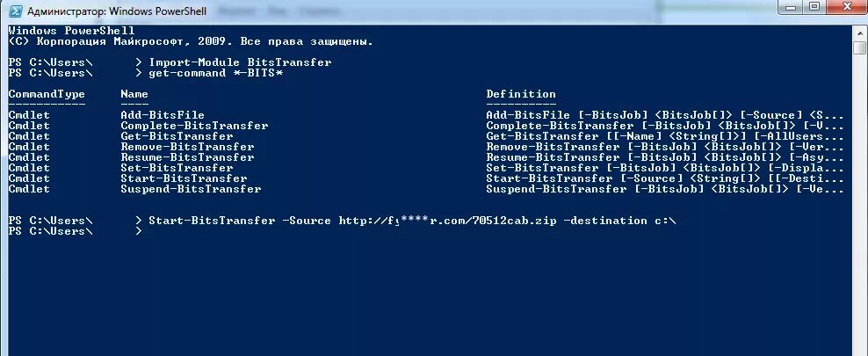Click the Suspend-BitsTransfer cmdlet name

coord(191,189)
